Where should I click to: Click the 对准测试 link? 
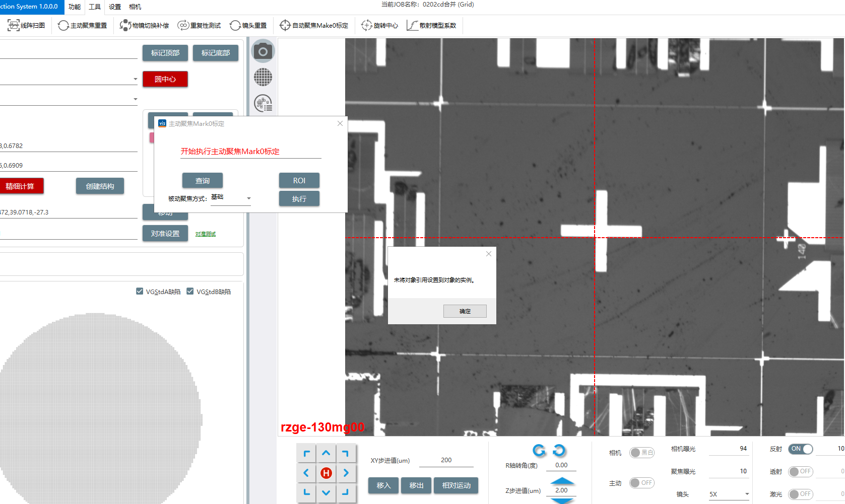(x=206, y=234)
